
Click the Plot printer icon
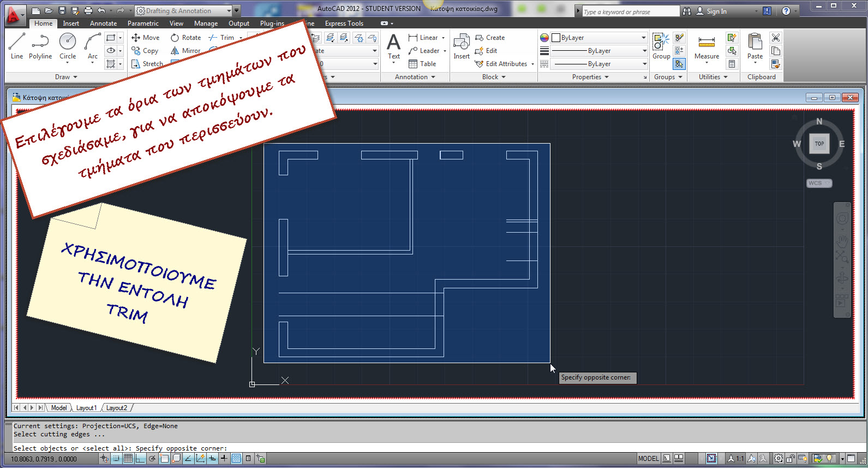click(x=88, y=10)
